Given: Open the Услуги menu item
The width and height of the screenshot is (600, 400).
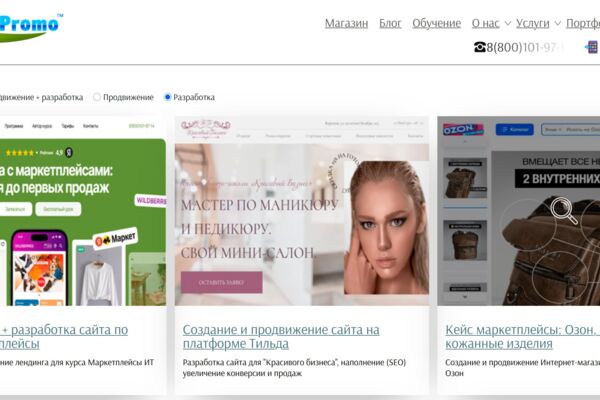Looking at the screenshot, I should (532, 23).
